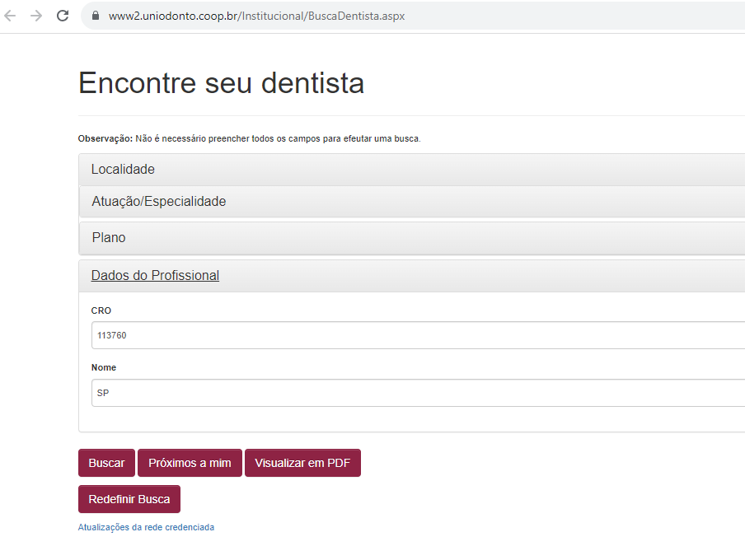Click the padlock icon in the address bar
Viewport: 745px width, 560px height.
tap(95, 16)
